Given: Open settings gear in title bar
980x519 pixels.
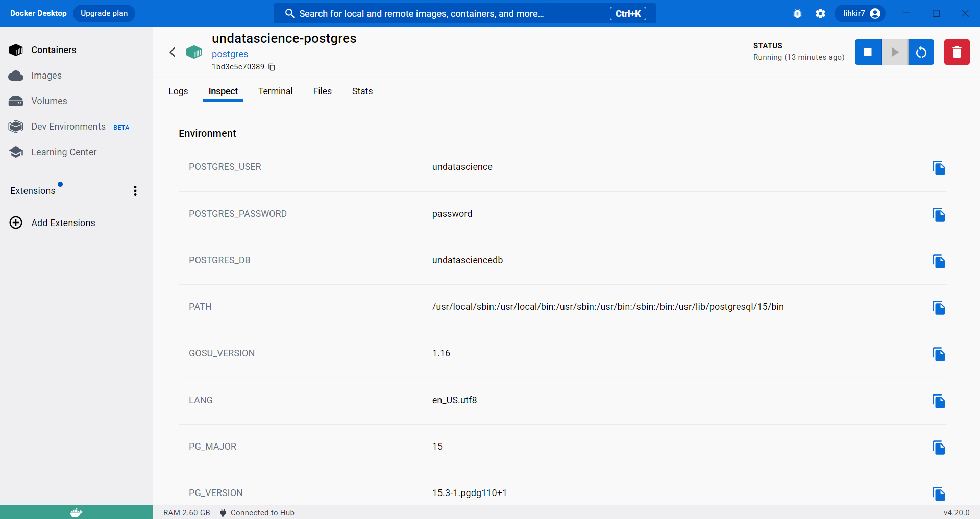Looking at the screenshot, I should [820, 14].
